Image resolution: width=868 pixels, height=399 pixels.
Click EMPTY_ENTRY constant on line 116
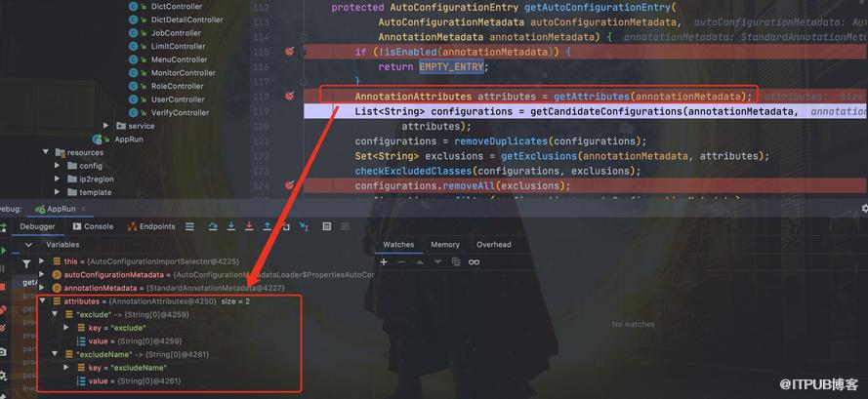click(451, 67)
